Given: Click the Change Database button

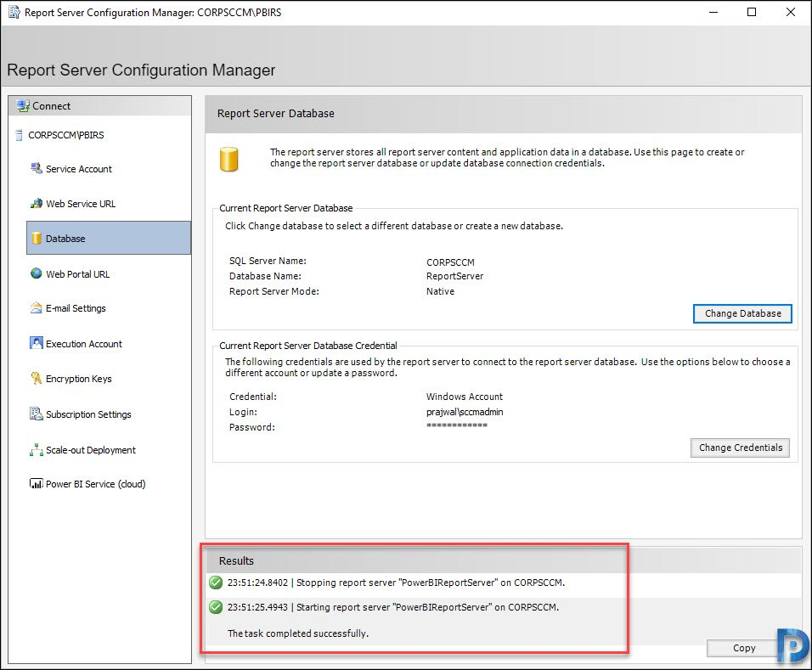Looking at the screenshot, I should click(x=742, y=313).
